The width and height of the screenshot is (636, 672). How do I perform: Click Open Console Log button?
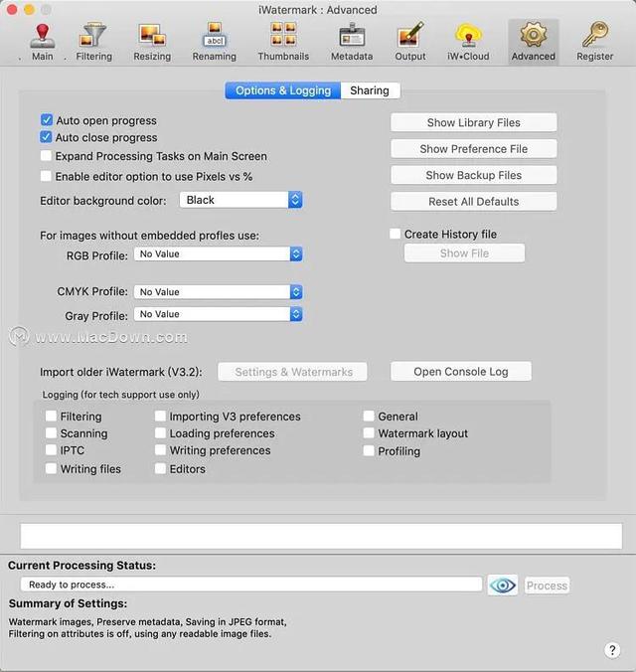[x=461, y=372]
